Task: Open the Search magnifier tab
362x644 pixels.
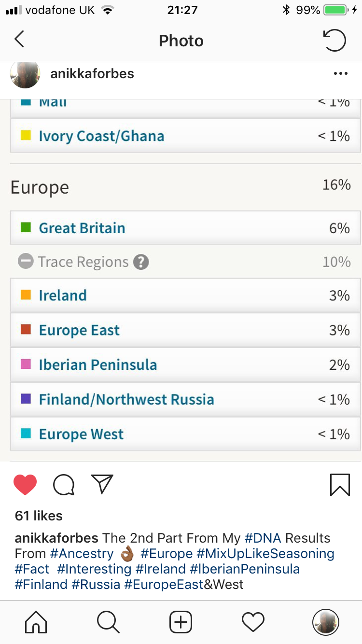Action: point(108,622)
